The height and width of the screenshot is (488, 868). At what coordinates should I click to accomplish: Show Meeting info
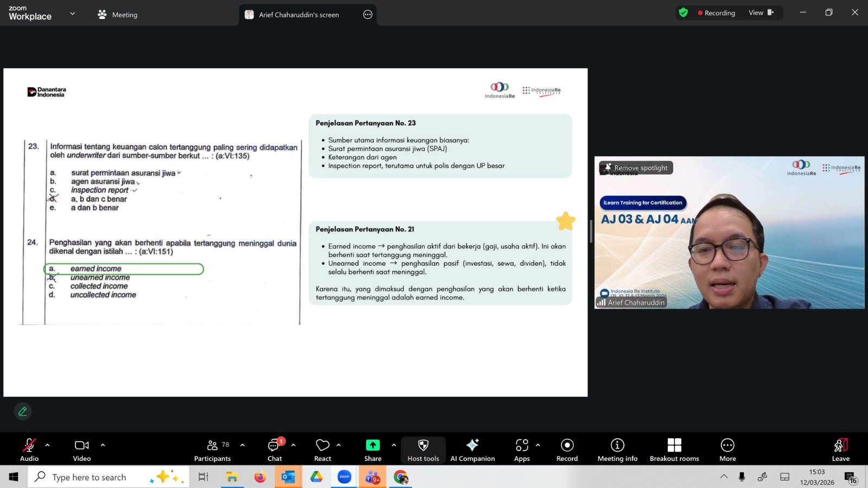617,450
